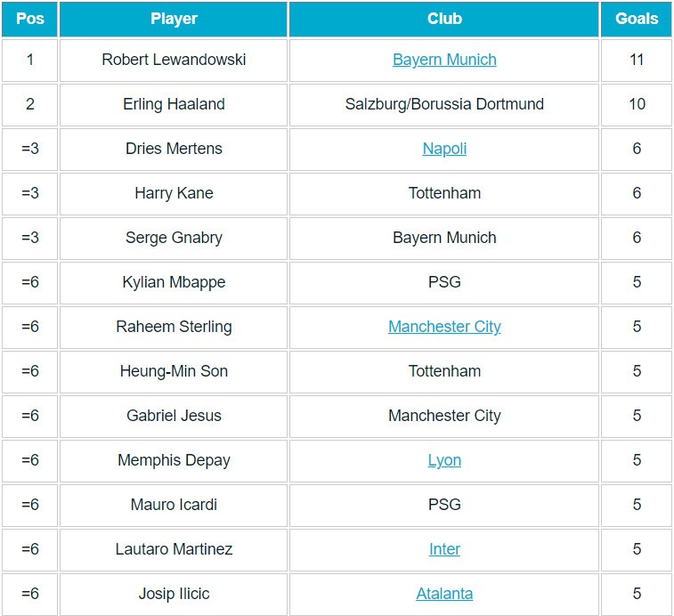This screenshot has width=674, height=616.
Task: Click the Club column header
Action: point(444,19)
